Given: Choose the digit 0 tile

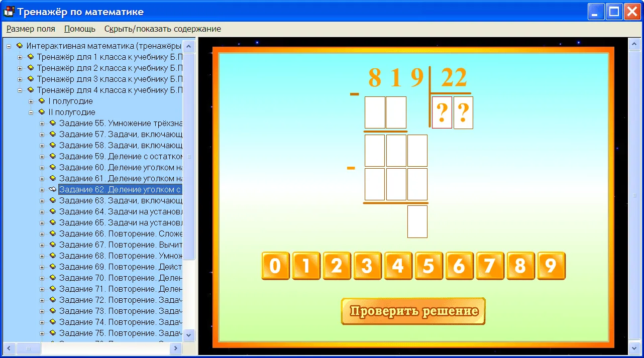Looking at the screenshot, I should [275, 266].
